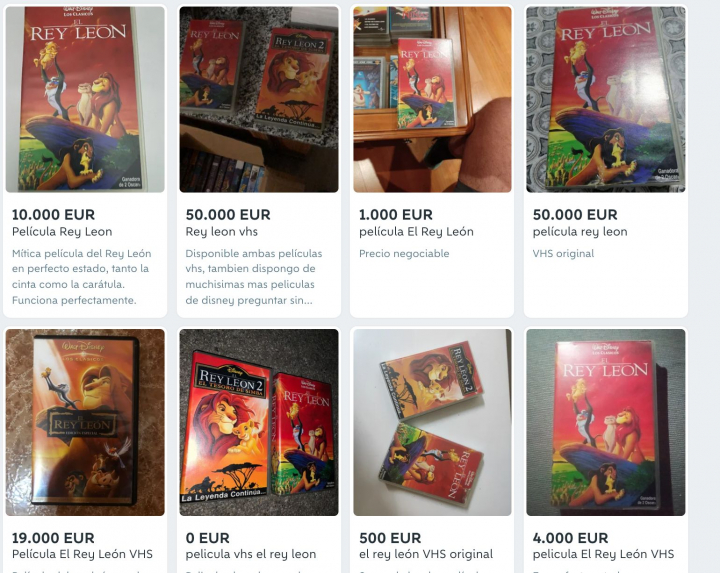Open the 19.000 EUR special edition photo
This screenshot has width=720, height=573.
pos(85,422)
